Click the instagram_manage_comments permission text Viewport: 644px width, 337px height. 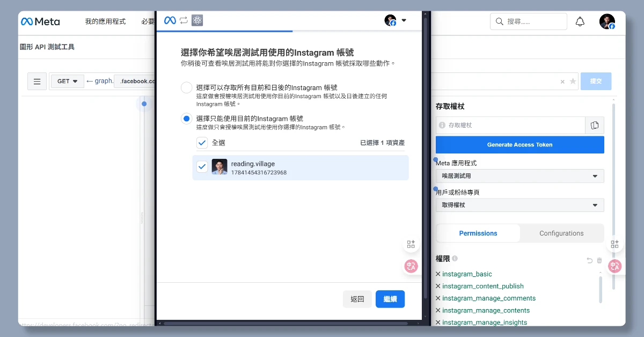pos(489,298)
